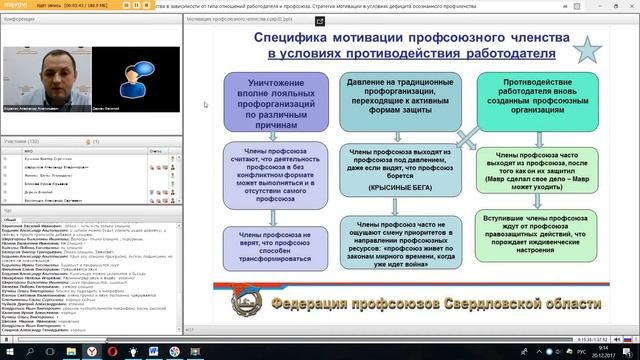The height and width of the screenshot is (360, 640).
Task: Open the taskbar clock and date
Action: coord(603,351)
